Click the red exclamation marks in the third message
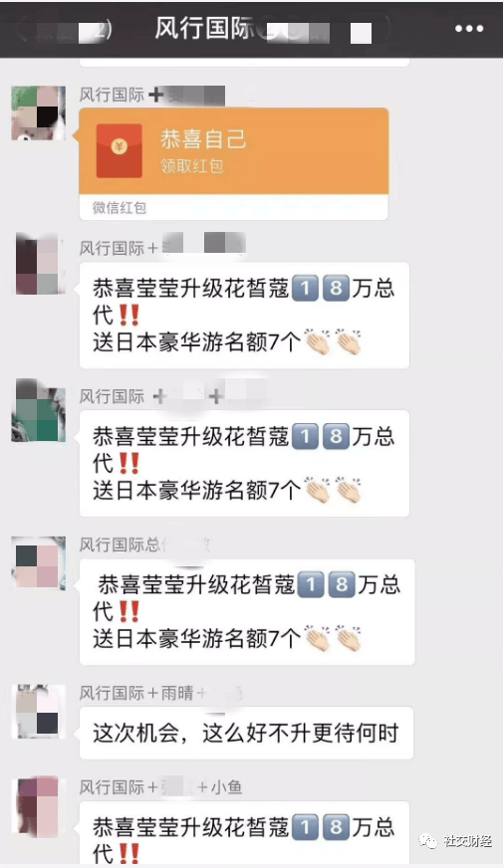This screenshot has height=868, width=504. pyautogui.click(x=129, y=611)
